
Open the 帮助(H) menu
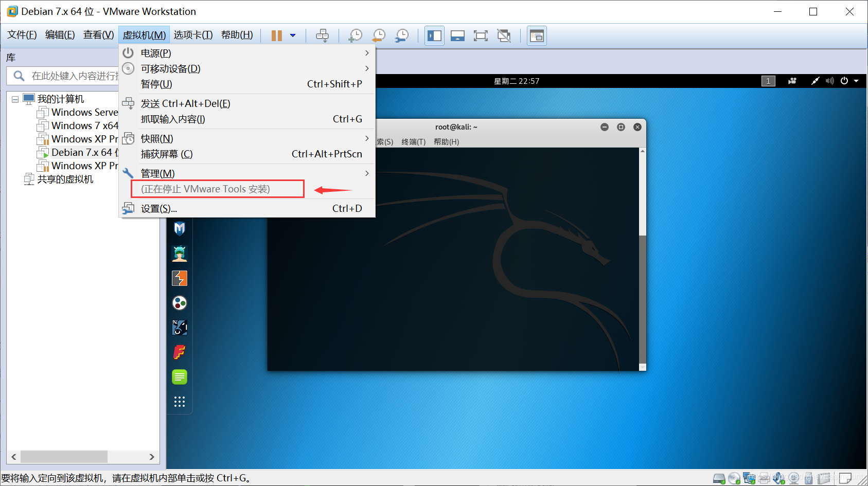(x=237, y=35)
